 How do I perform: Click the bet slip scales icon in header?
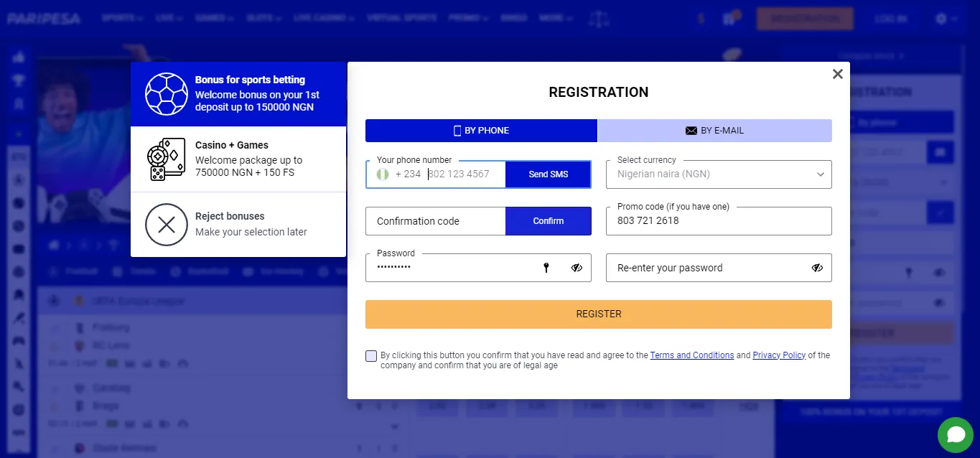599,18
